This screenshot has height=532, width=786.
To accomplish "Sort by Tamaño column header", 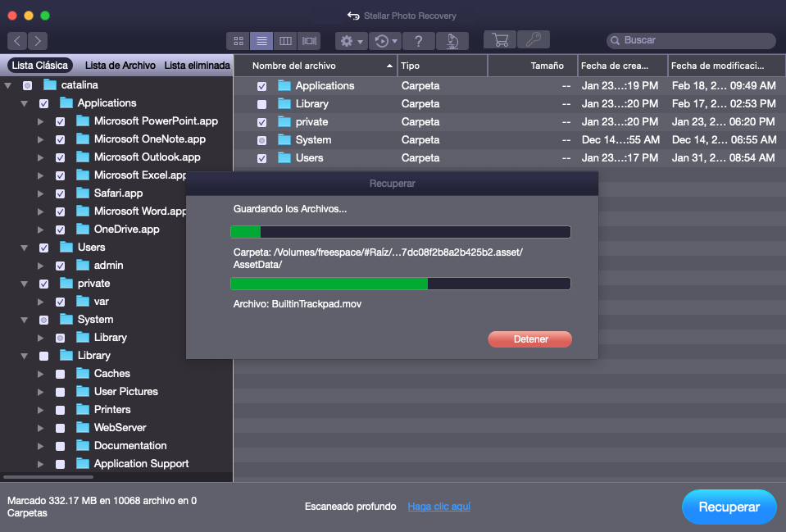I will pyautogui.click(x=533, y=66).
